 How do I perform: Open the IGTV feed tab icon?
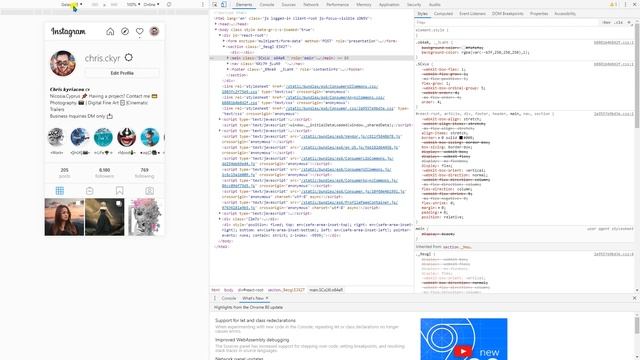(x=90, y=191)
